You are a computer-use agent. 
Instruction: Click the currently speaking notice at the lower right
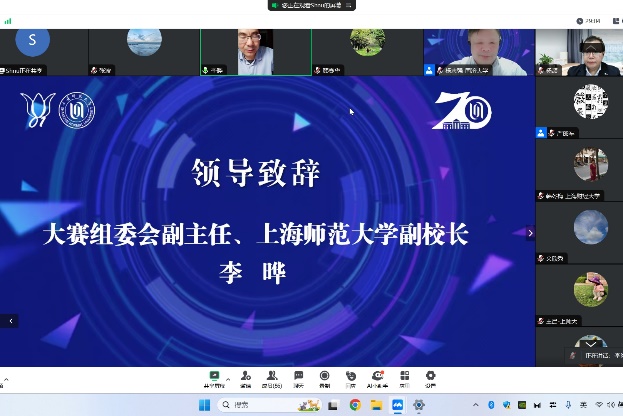point(594,356)
